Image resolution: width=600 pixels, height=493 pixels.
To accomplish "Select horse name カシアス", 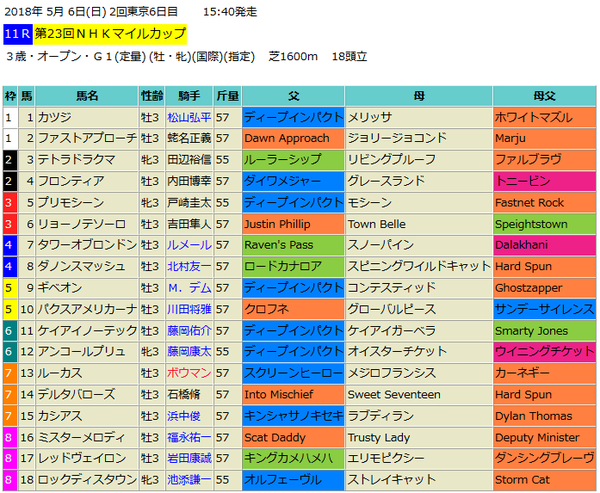I will (x=60, y=416).
